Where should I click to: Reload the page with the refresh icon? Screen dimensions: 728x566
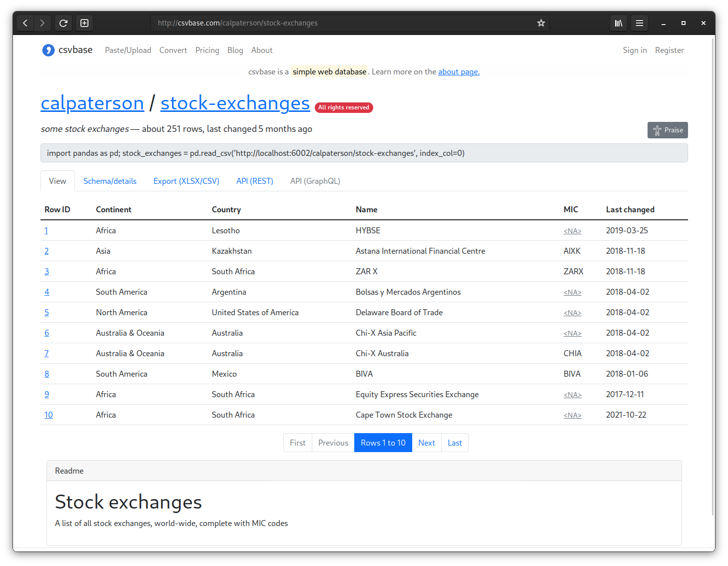(x=63, y=23)
